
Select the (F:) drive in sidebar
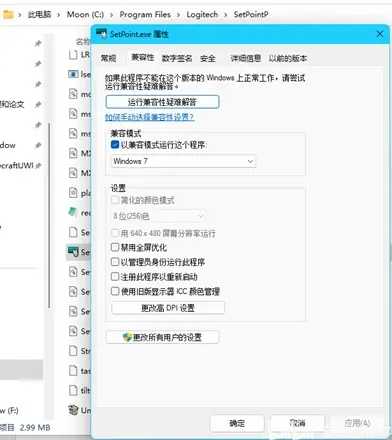coord(9,410)
